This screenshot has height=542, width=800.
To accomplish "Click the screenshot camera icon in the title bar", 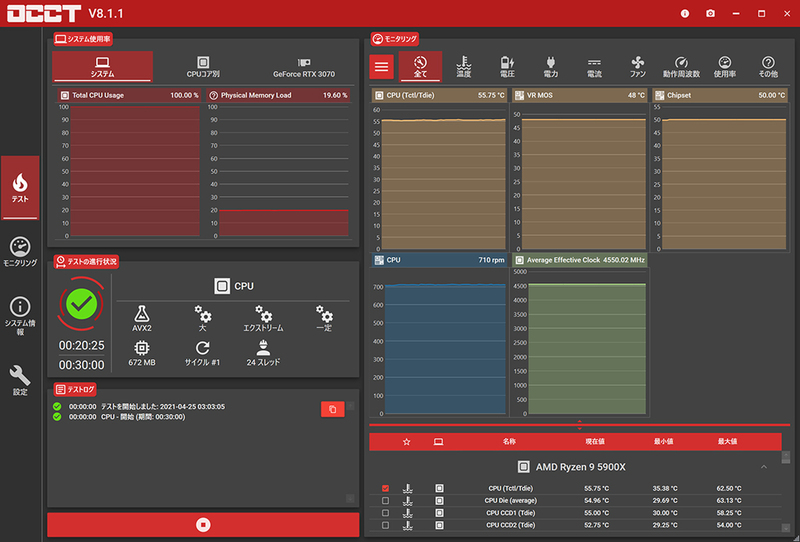I will [x=710, y=13].
